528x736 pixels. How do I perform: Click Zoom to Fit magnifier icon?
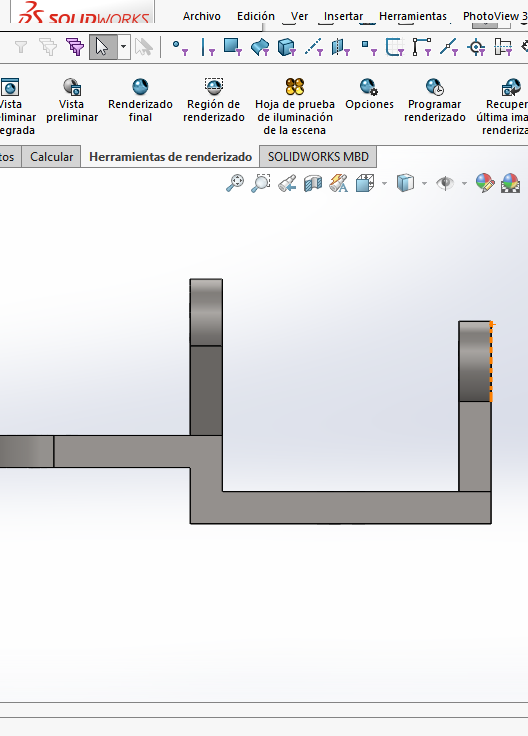235,183
